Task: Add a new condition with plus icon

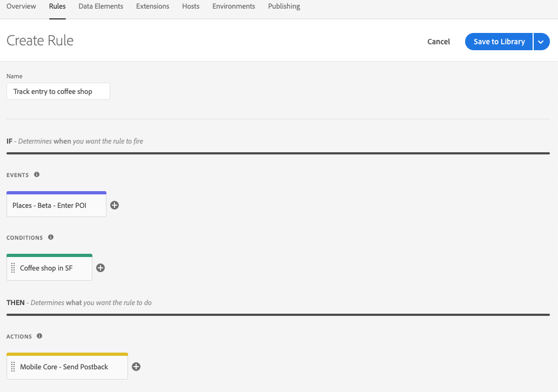Action: tap(100, 268)
